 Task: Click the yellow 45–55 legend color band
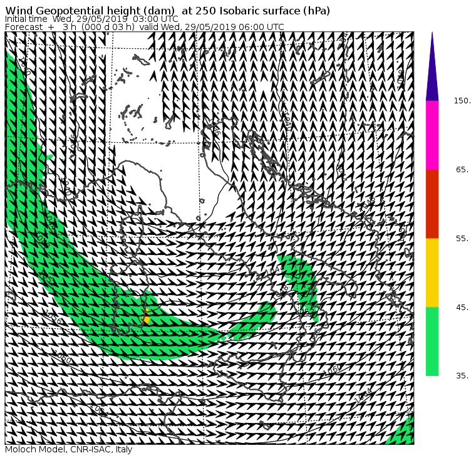pyautogui.click(x=432, y=273)
